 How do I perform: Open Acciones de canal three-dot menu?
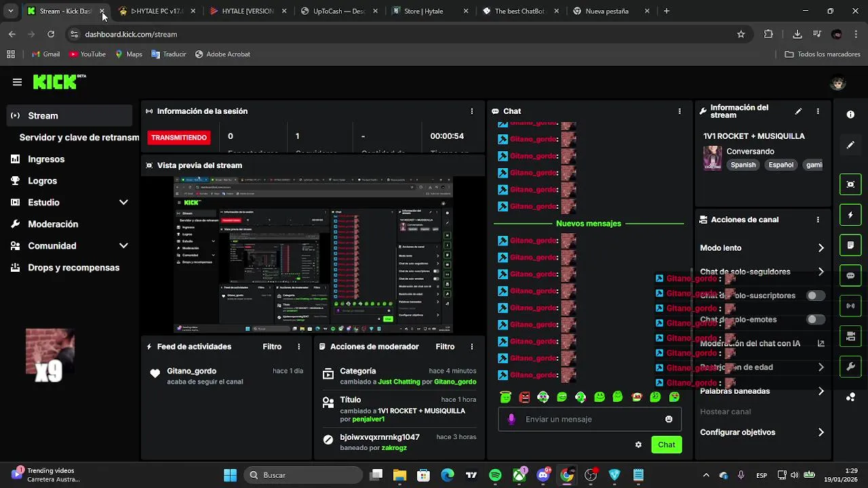click(818, 220)
